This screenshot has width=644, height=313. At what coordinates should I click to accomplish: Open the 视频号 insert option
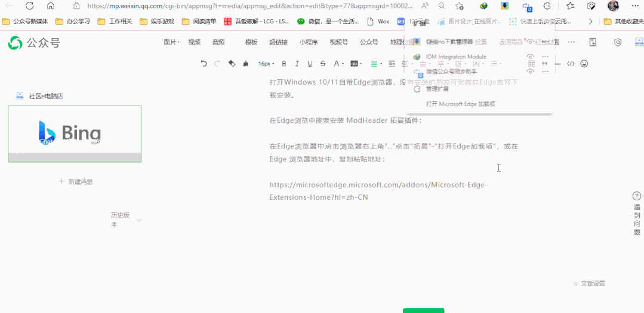point(339,42)
